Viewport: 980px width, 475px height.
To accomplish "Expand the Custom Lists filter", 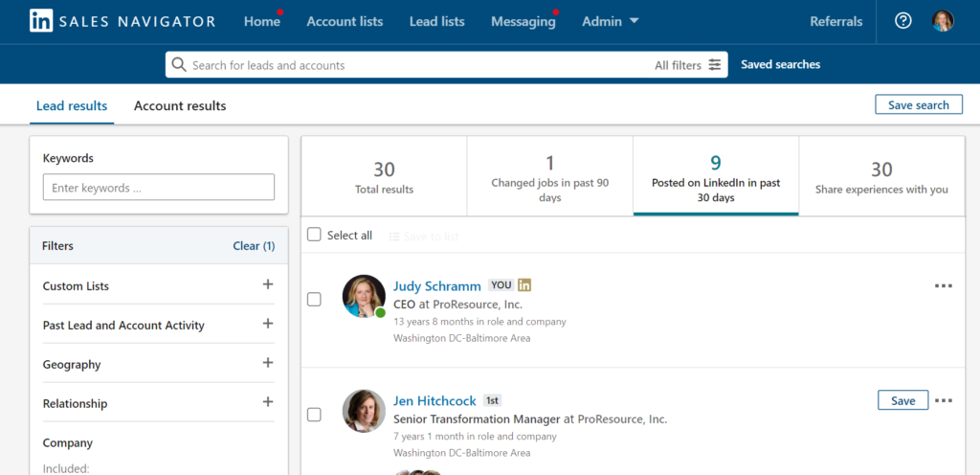I will [268, 284].
